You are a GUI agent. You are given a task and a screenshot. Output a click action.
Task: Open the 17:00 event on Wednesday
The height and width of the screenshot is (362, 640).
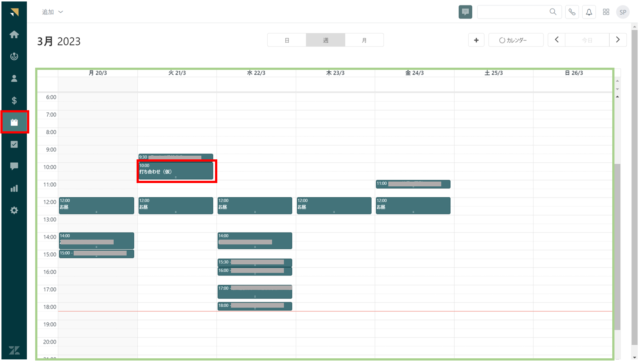(255, 291)
